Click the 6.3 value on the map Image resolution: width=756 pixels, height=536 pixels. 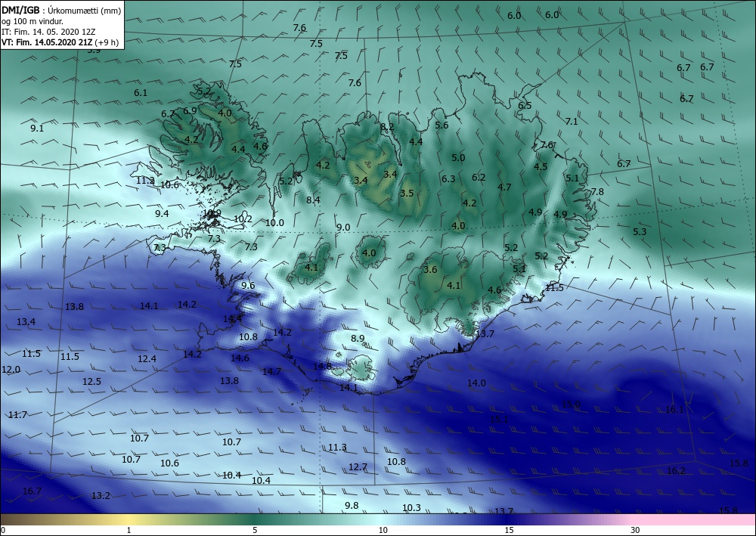pos(448,179)
